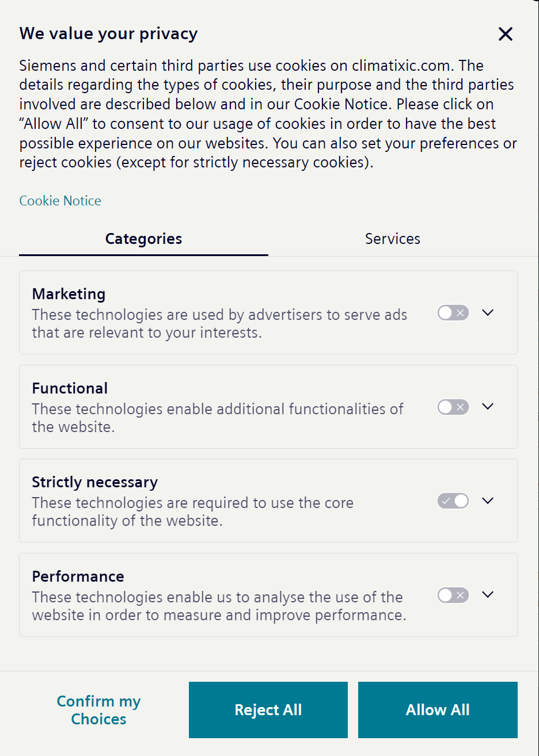
Task: Expand the Marketing category chevron
Action: pyautogui.click(x=488, y=313)
